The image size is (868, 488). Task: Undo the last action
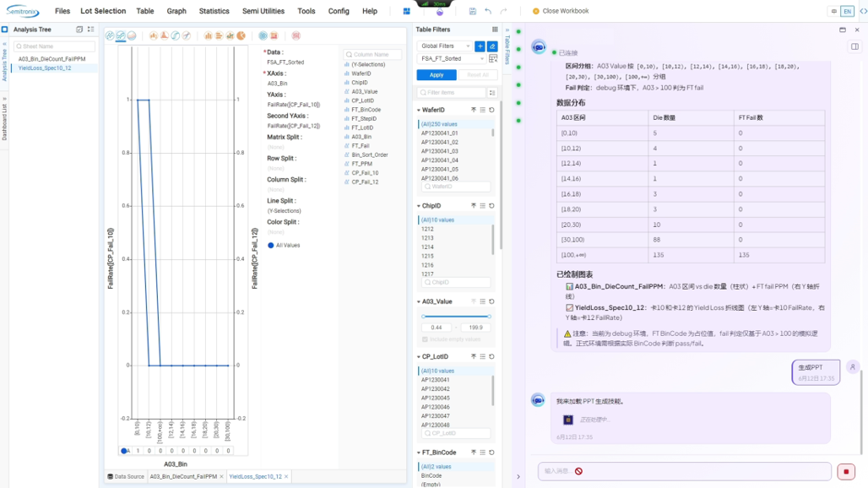[x=488, y=11]
